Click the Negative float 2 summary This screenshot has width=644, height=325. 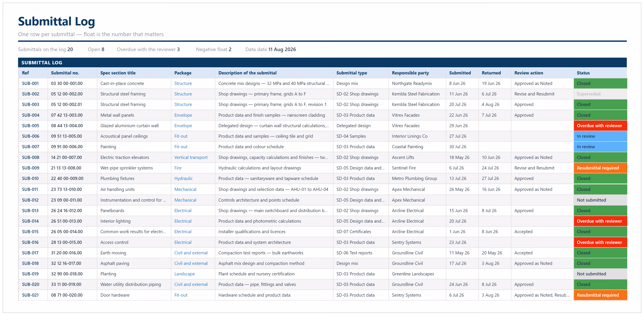(213, 49)
